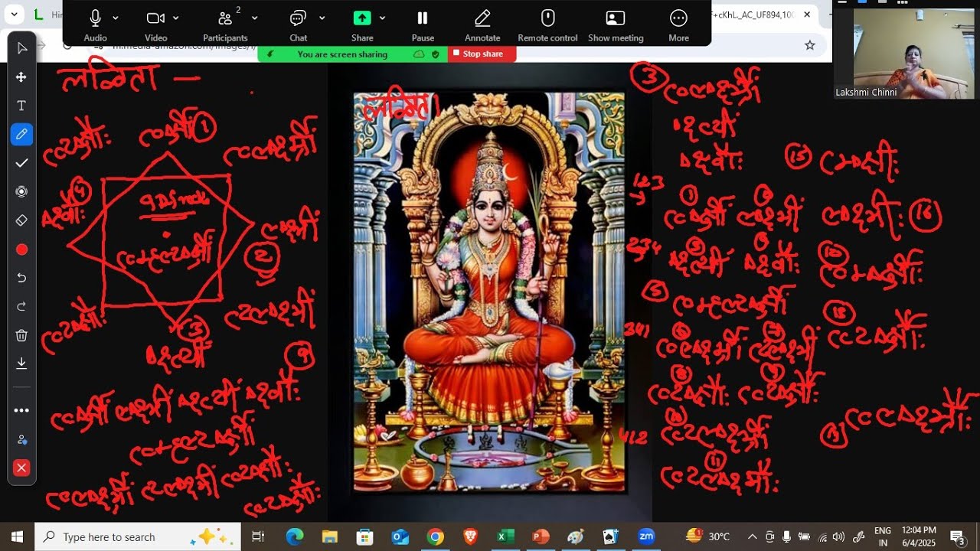Click Lakshmi Chinni video thumbnail
The width and height of the screenshot is (980, 551).
pos(904,54)
